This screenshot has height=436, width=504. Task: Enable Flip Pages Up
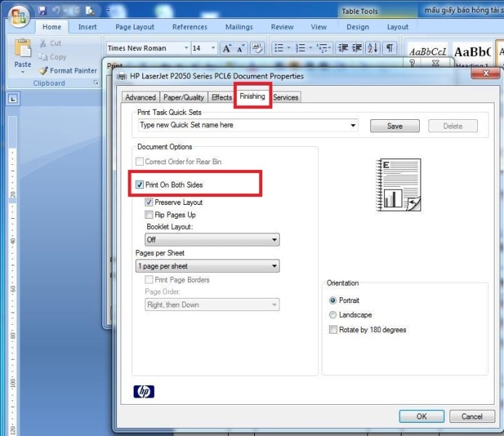tap(149, 214)
